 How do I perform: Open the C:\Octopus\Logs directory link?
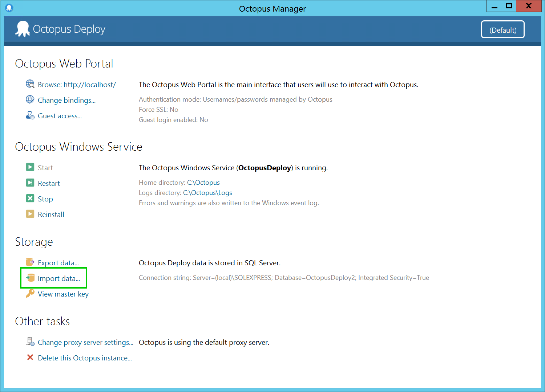point(207,193)
